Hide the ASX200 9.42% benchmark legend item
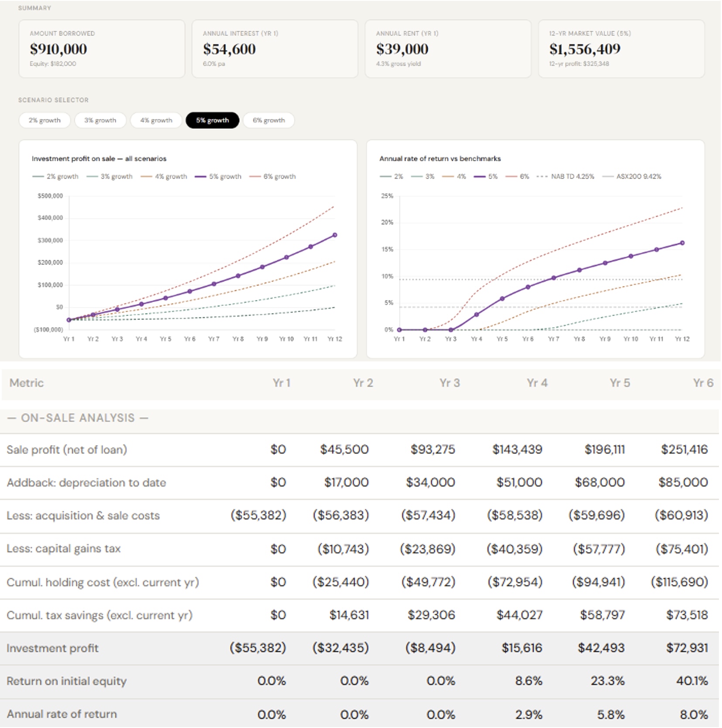The image size is (722, 728). 632,177
